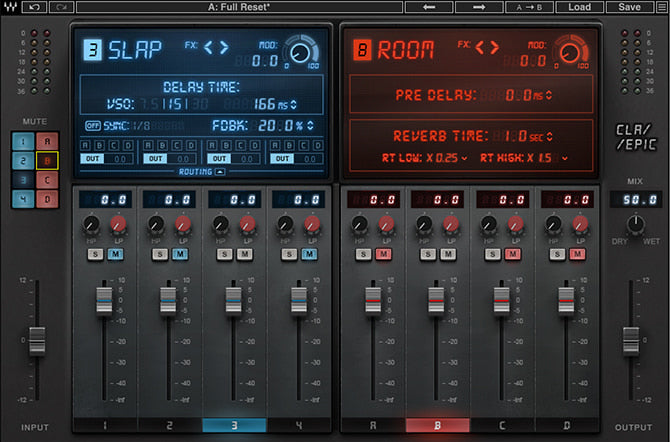This screenshot has height=442, width=670.
Task: Mute reverb B in mute panel
Action: point(47,161)
